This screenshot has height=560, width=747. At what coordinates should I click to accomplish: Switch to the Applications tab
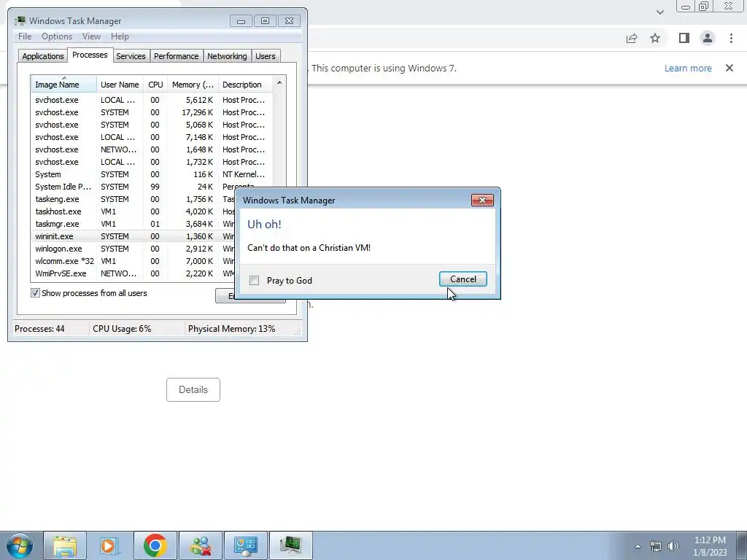coord(43,56)
